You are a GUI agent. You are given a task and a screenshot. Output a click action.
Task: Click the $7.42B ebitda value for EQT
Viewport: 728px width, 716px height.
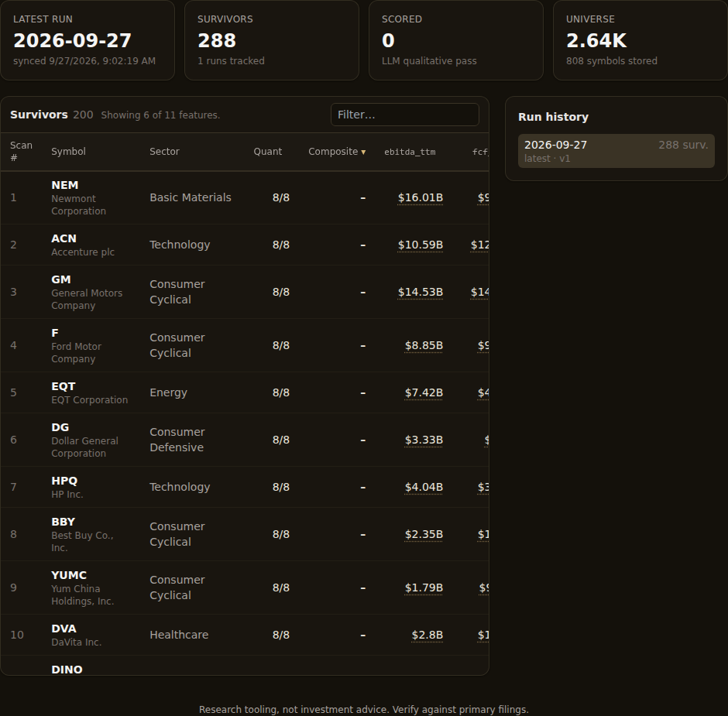pos(424,392)
